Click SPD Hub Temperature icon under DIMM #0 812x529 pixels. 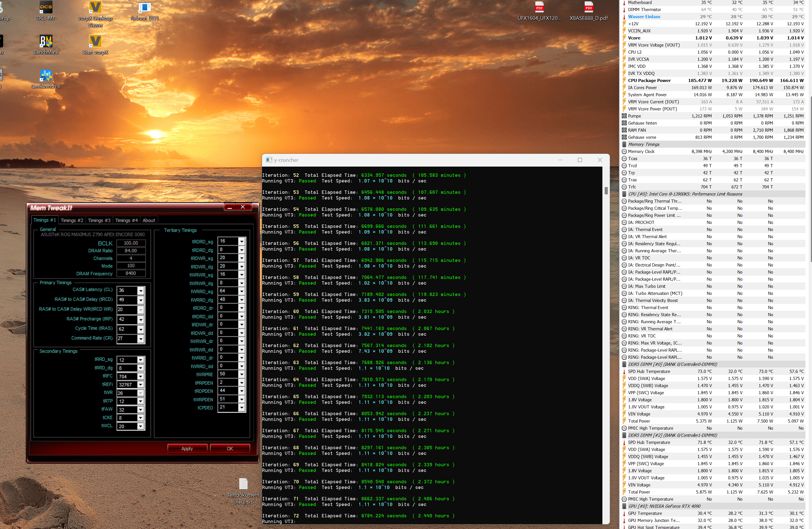point(624,371)
